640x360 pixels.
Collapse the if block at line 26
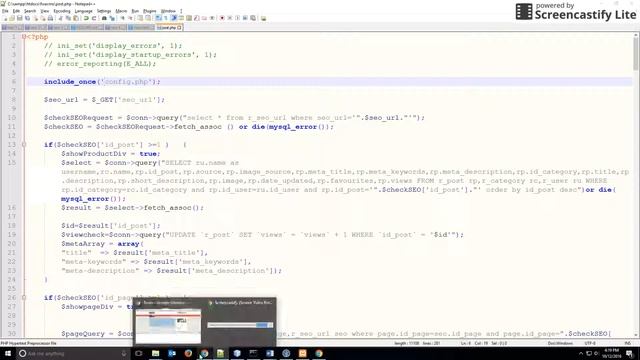tap(24, 298)
